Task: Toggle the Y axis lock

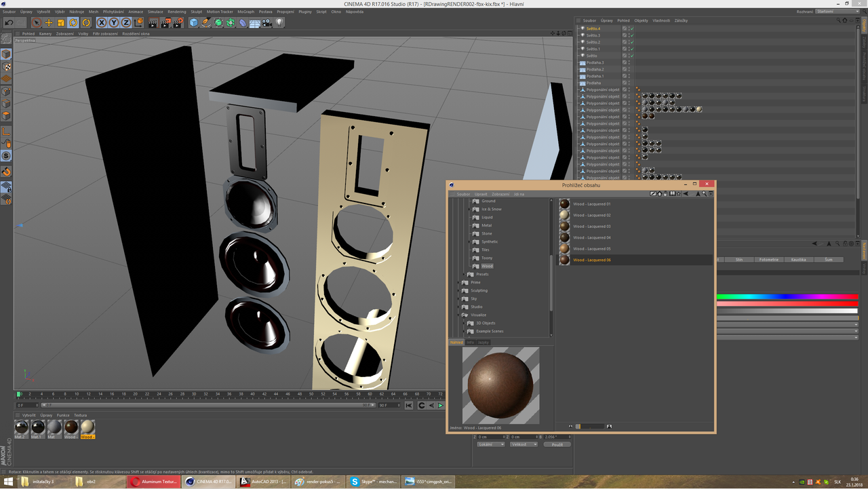Action: pos(114,22)
